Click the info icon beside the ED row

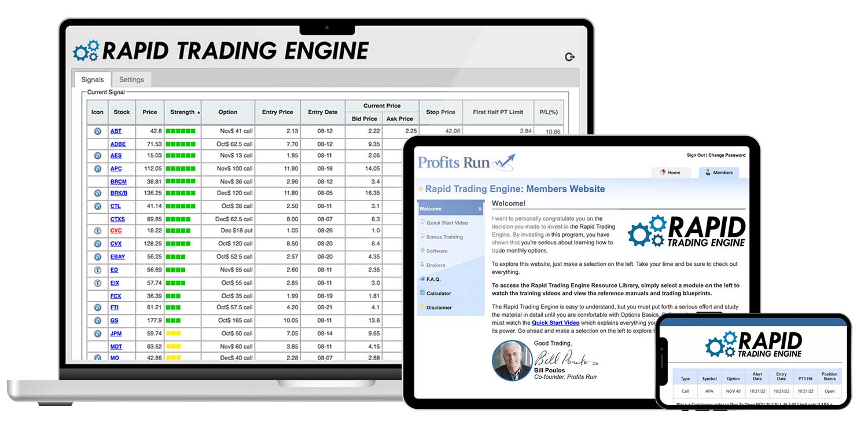coord(97,269)
